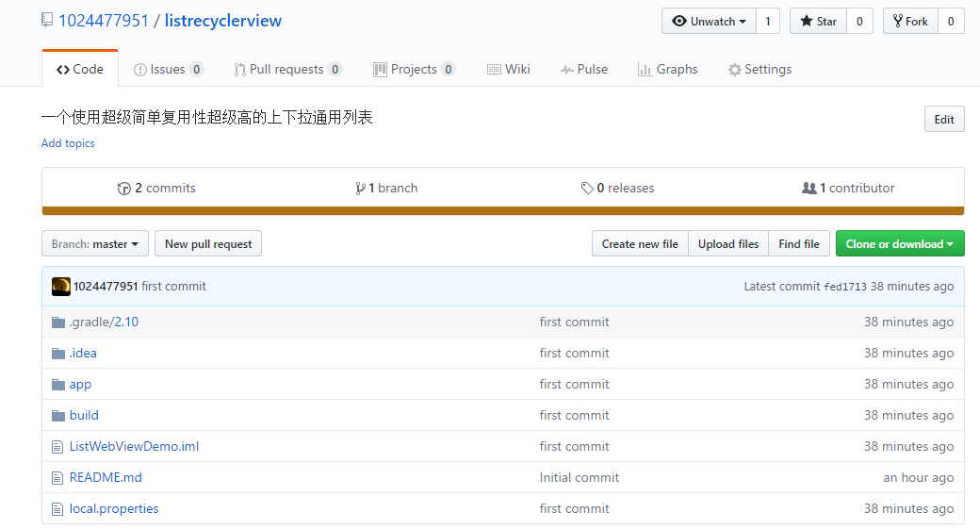Open latest commit hash fed1713
The height and width of the screenshot is (529, 980).
pos(845,287)
